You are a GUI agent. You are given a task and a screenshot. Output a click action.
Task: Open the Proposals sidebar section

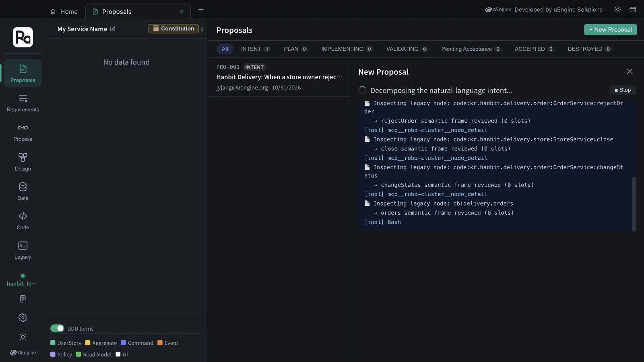tap(23, 73)
